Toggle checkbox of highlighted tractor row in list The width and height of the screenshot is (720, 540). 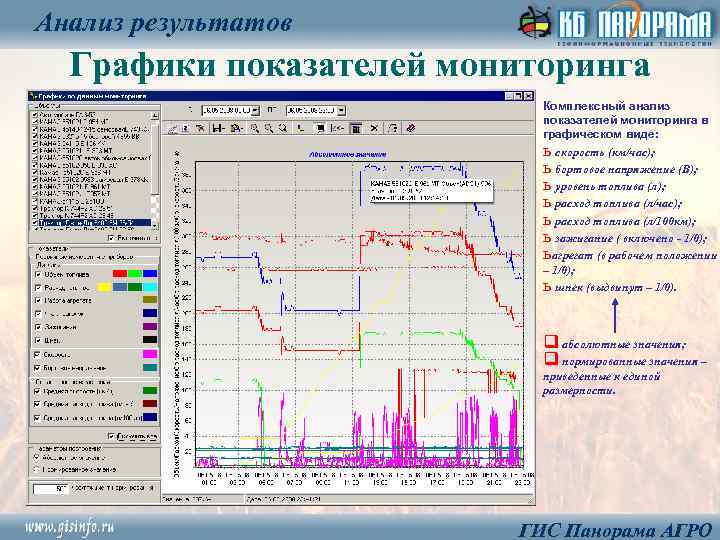(x=35, y=223)
